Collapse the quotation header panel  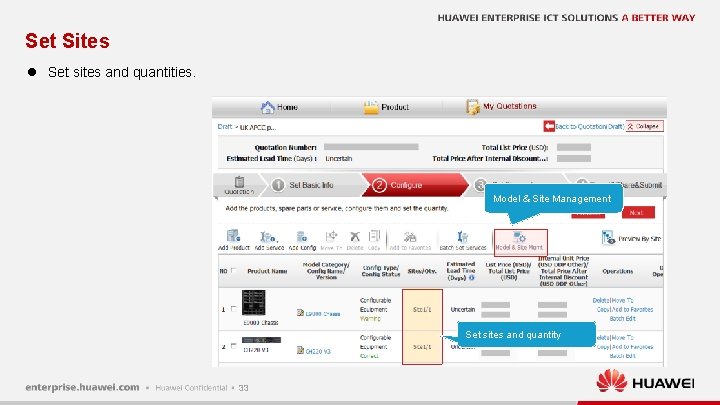tap(645, 126)
